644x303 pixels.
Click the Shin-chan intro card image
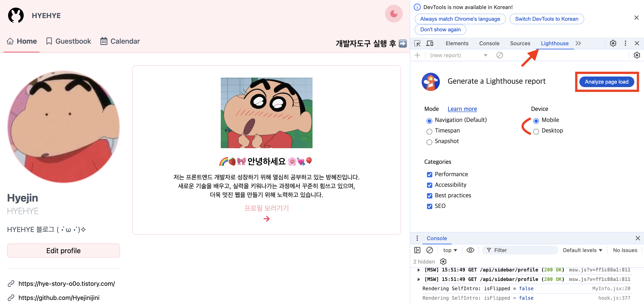(266, 113)
